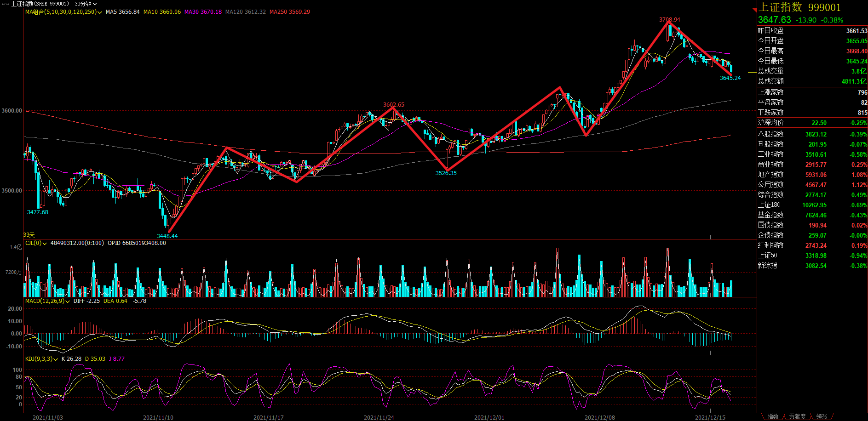Image resolution: width=868 pixels, height=421 pixels.
Task: Switch to the 指数 tab
Action: tap(773, 416)
